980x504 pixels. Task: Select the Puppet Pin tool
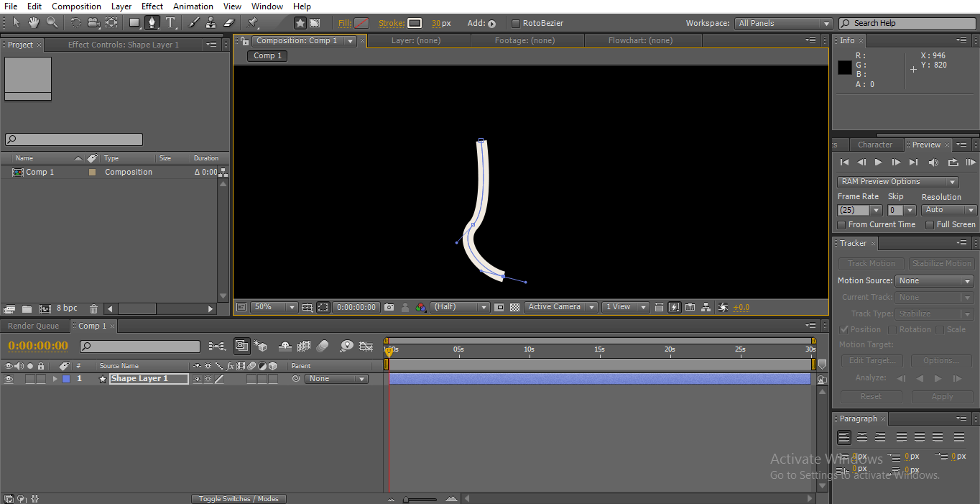tap(253, 23)
